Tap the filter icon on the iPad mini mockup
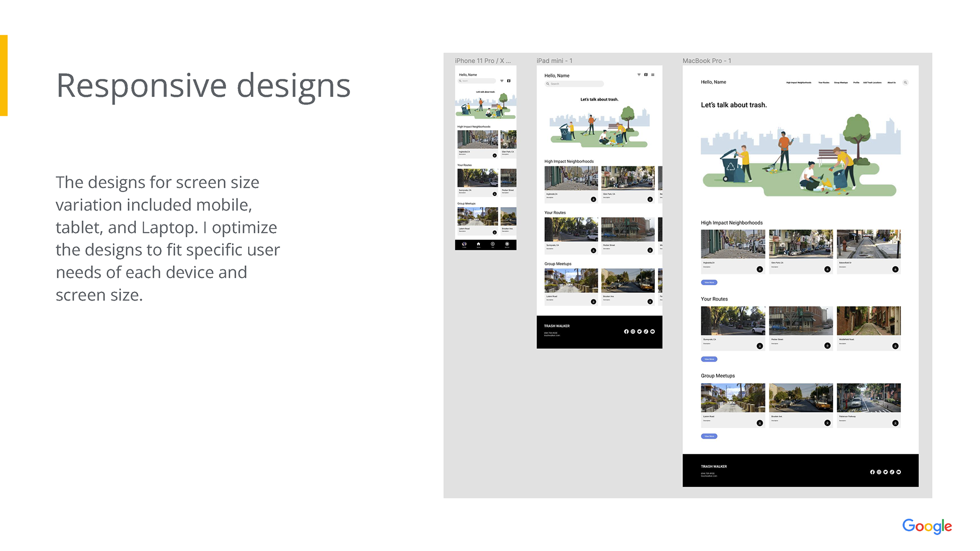The image size is (980, 551). 639,75
